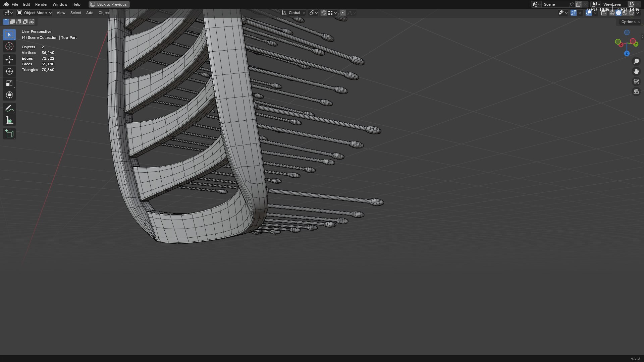The image size is (644, 362).
Task: Activate the Transform tool
Action: pos(9,95)
